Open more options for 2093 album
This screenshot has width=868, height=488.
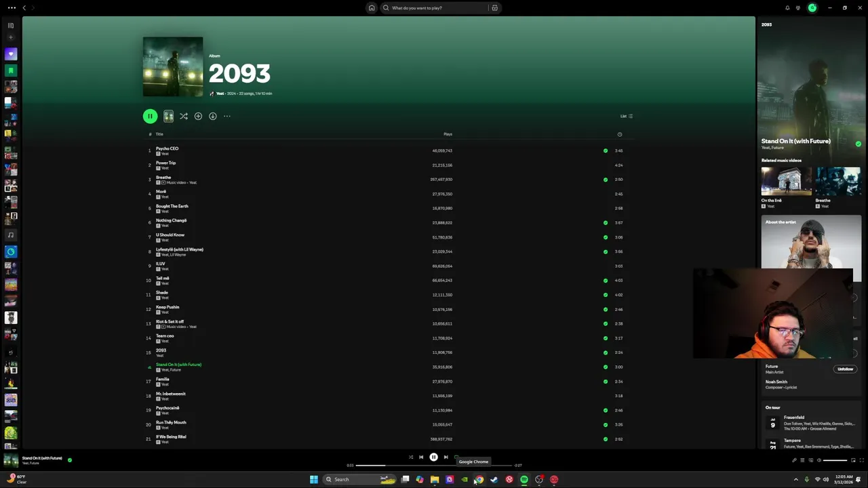(227, 116)
